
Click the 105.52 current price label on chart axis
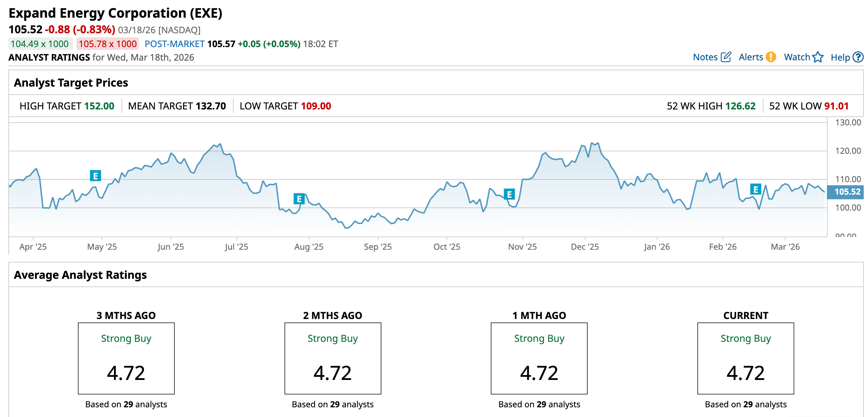(x=847, y=192)
